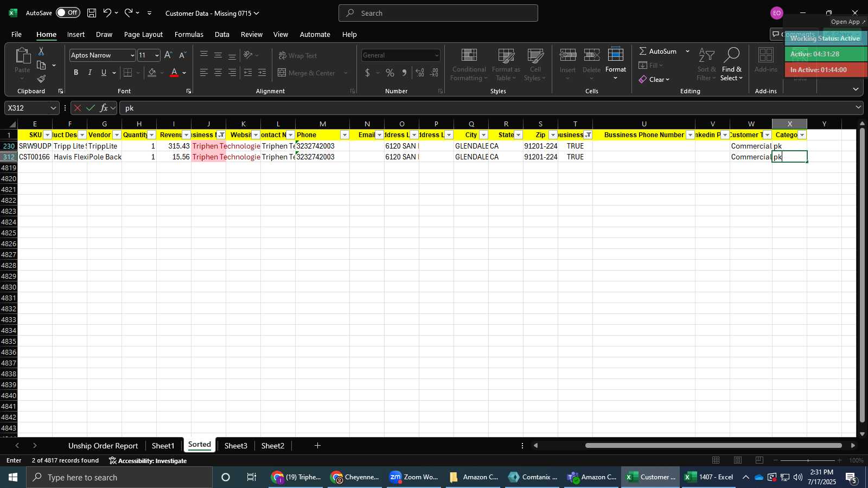Viewport: 868px width, 488px height.
Task: Click the Clear button
Action: point(654,79)
